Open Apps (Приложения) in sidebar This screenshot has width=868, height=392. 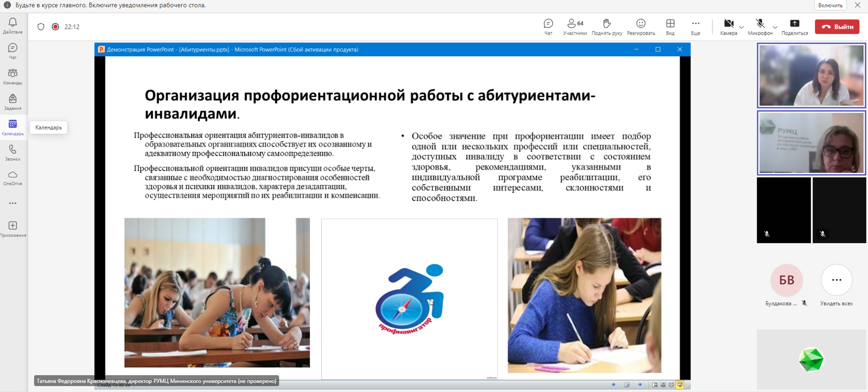(13, 230)
